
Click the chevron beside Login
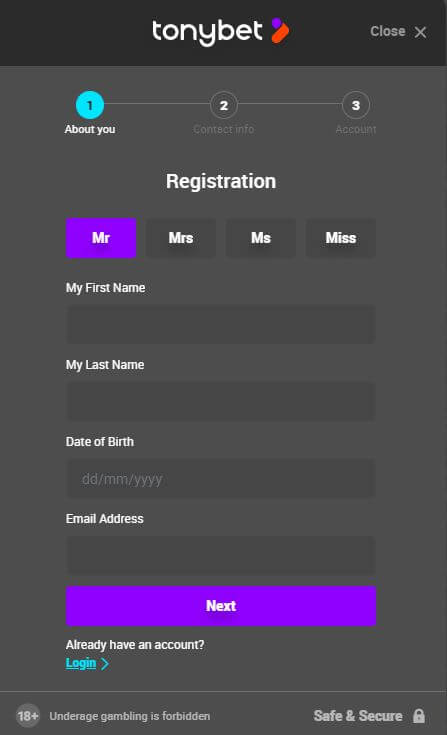point(105,664)
